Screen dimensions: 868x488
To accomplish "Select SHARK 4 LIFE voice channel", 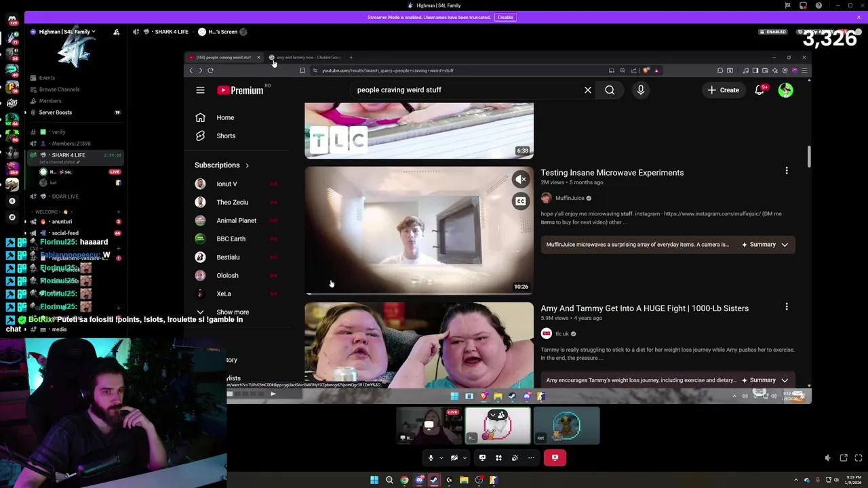I will (68, 155).
